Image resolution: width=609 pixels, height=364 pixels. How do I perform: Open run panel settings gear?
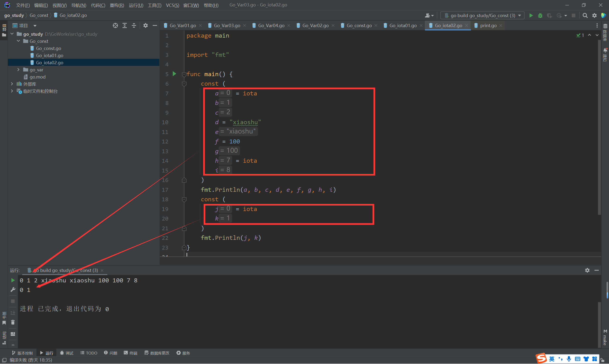coord(587,270)
